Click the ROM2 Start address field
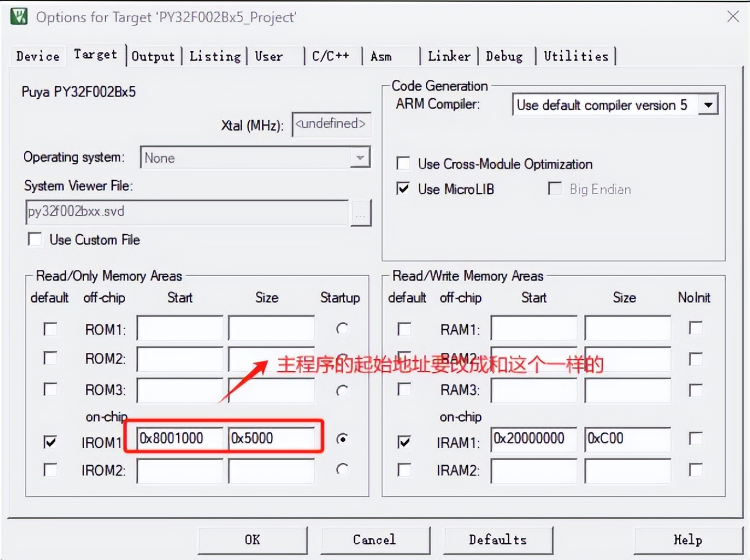750x560 pixels. click(x=180, y=360)
